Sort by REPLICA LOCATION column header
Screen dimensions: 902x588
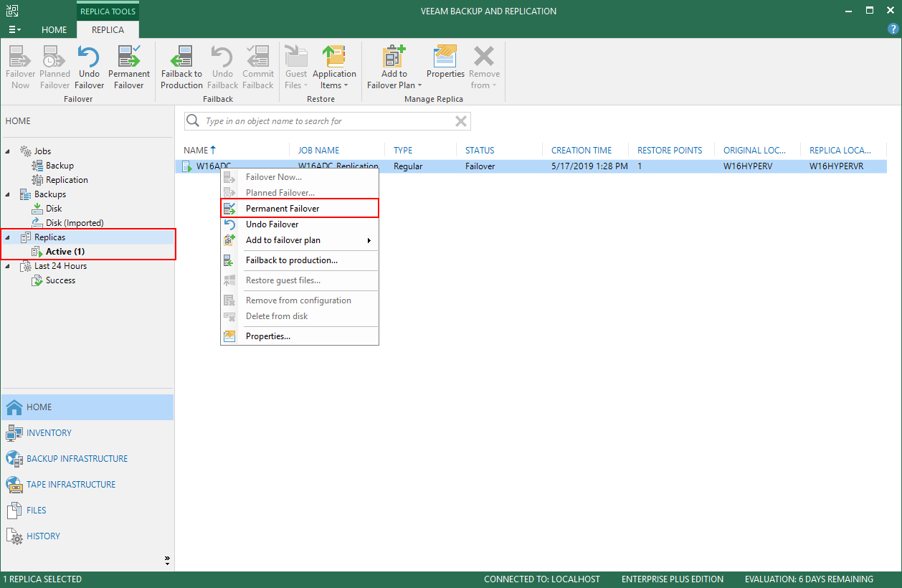[840, 151]
